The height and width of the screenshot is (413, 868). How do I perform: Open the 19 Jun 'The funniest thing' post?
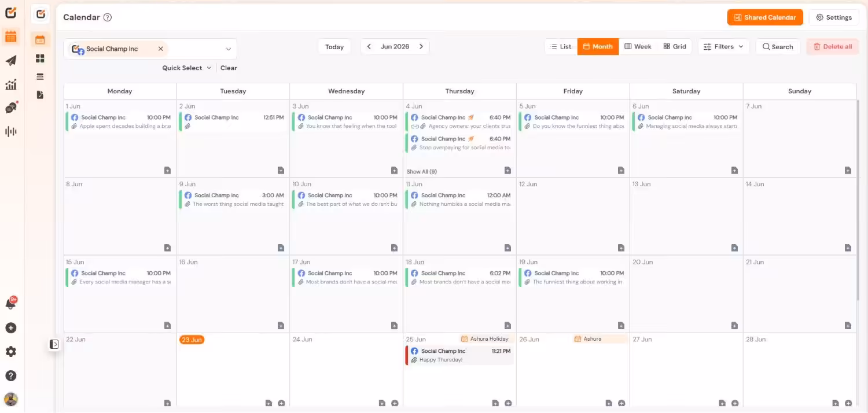click(x=573, y=277)
